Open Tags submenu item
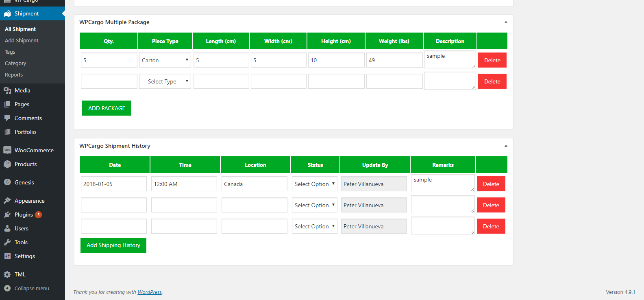This screenshot has height=300, width=644. (x=10, y=52)
